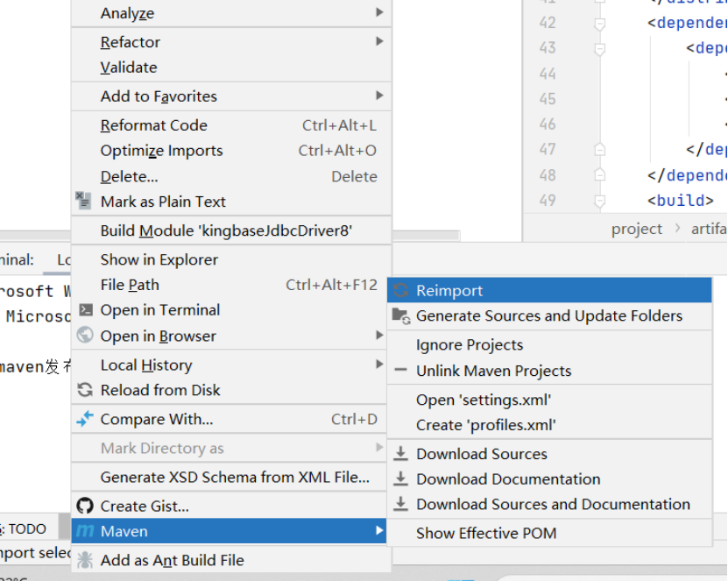Click the Maven 'm' icon
Viewport: 728px width, 581px height.
[85, 531]
